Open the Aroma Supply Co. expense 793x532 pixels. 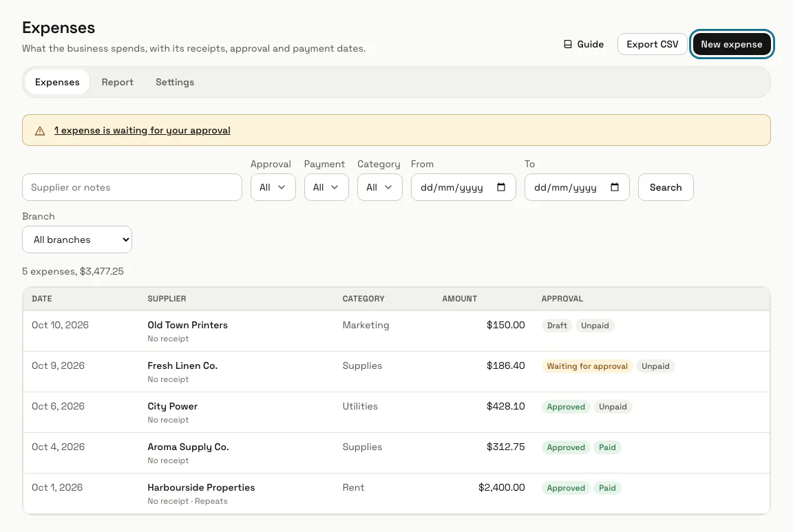[188, 447]
